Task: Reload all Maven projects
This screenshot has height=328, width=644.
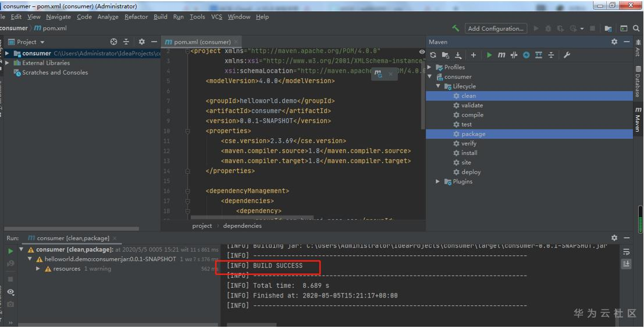Action: click(x=433, y=55)
